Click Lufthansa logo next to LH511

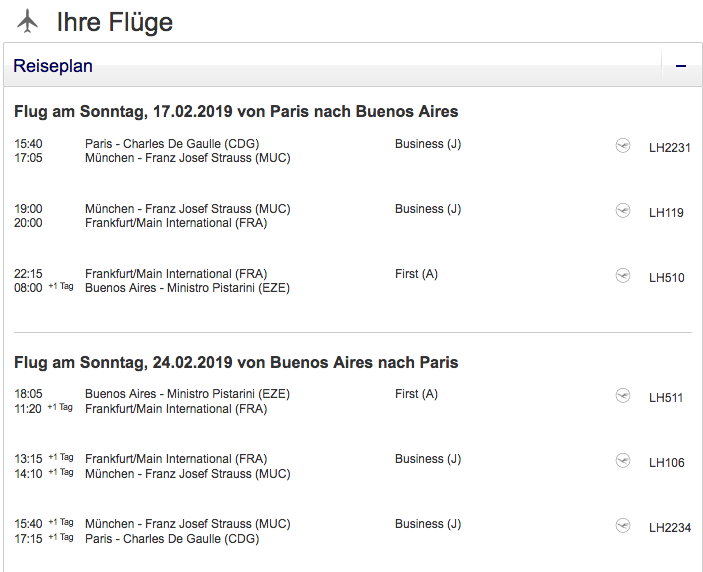pyautogui.click(x=623, y=395)
